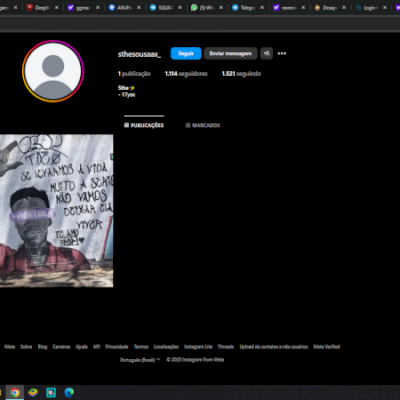Open the three-dots options menu

[282, 53]
